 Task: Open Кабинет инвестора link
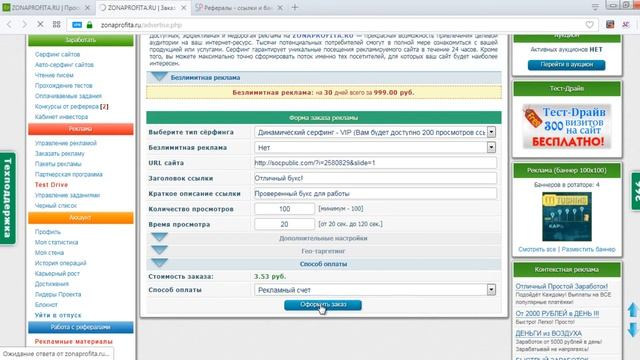[61, 117]
